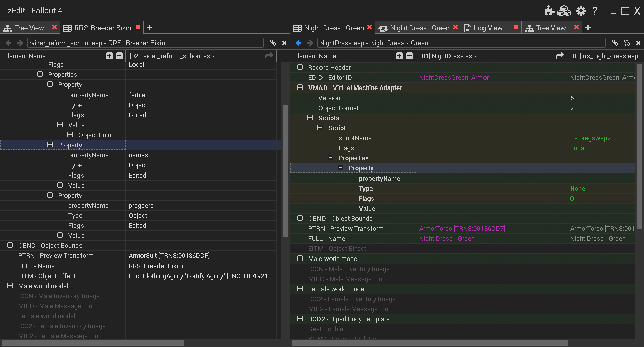Select EnchClothingAgility Fortify Agility value
This screenshot has height=347, width=644.
point(201,276)
